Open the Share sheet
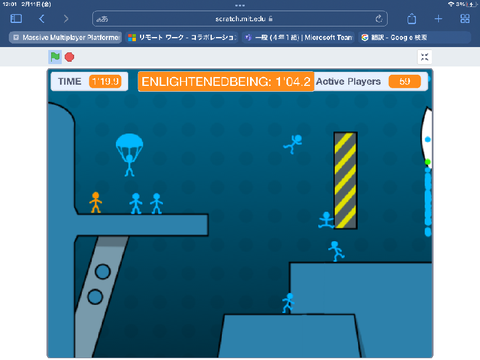The height and width of the screenshot is (360, 480). pos(412,19)
